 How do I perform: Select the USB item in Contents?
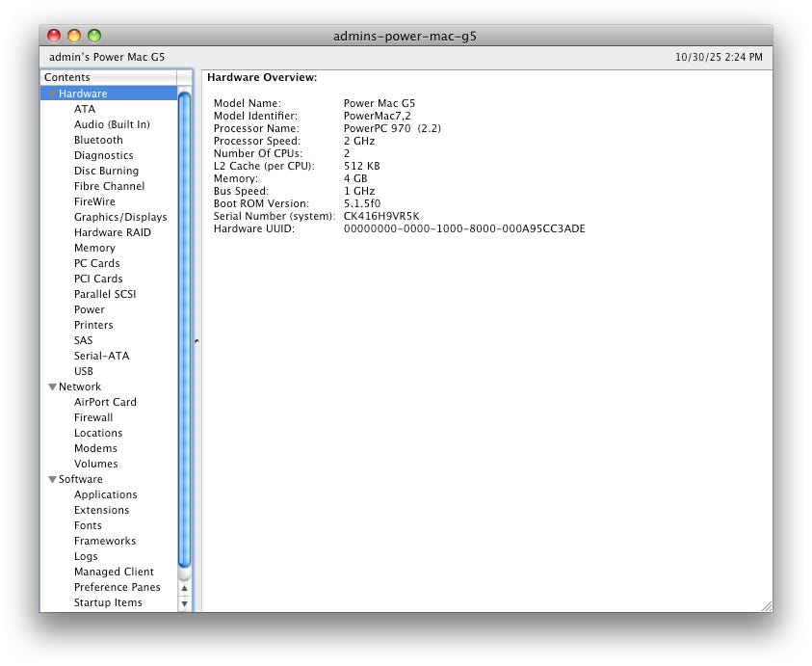(84, 371)
